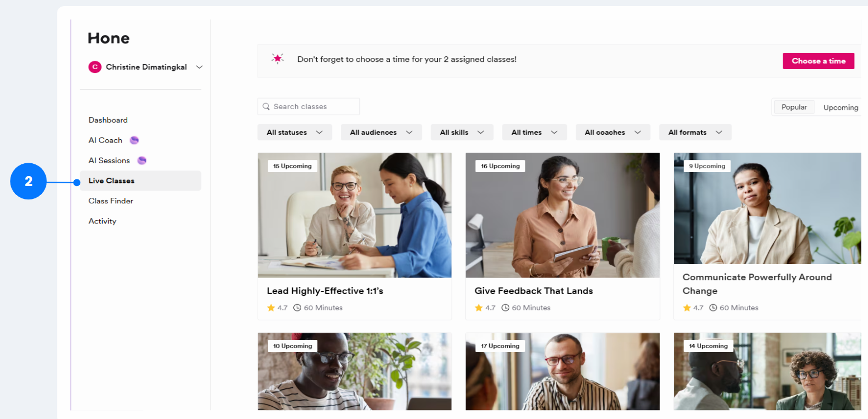
Task: Open Class Finder in the sidebar
Action: point(111,201)
